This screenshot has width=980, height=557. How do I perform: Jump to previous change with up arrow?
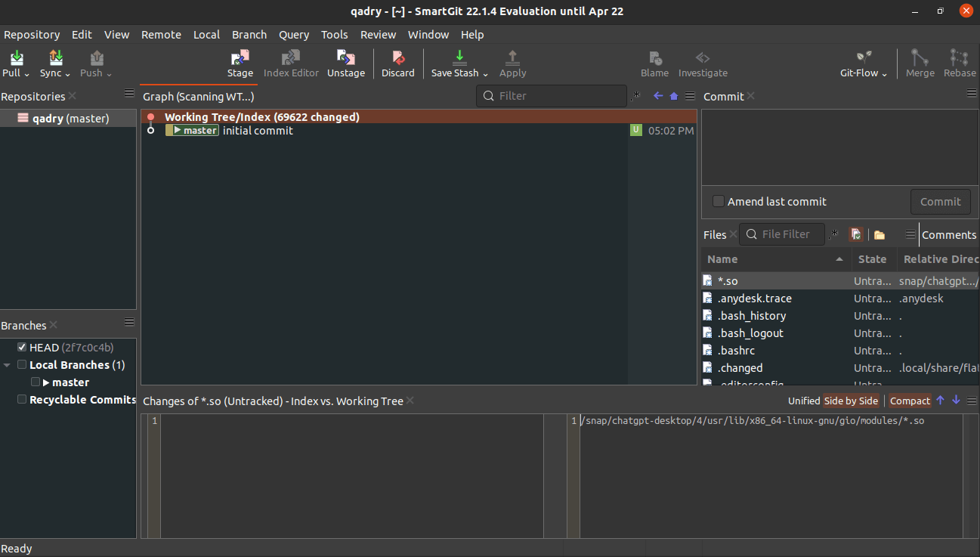(x=940, y=401)
